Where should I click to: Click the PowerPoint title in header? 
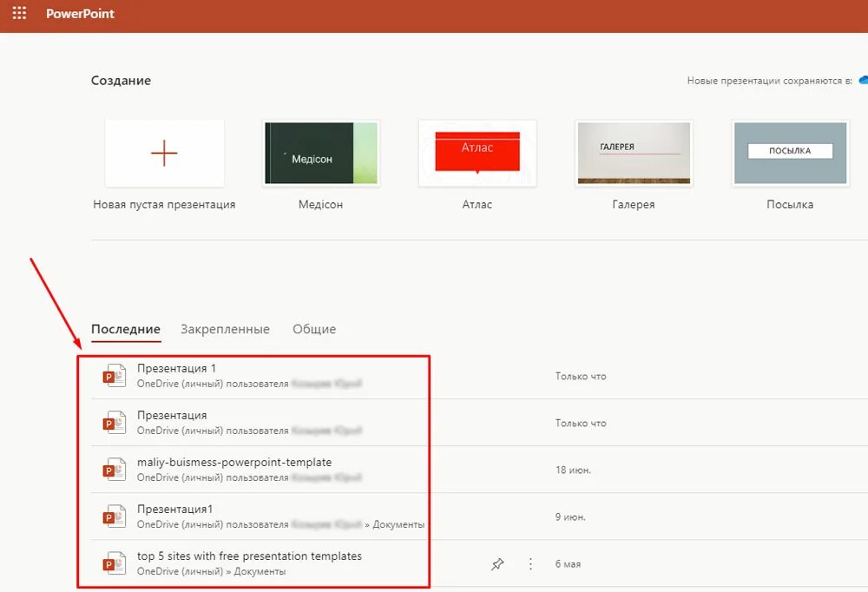(x=80, y=13)
